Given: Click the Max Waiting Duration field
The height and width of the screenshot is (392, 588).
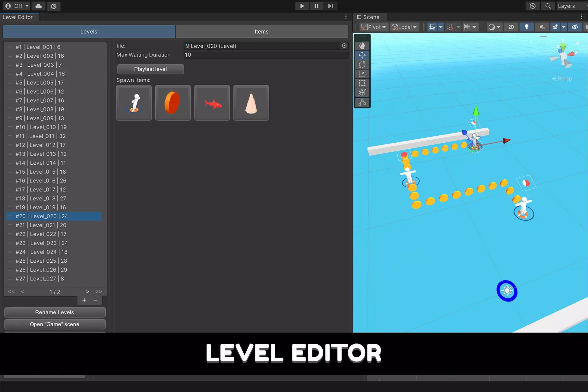Looking at the screenshot, I should coord(266,55).
